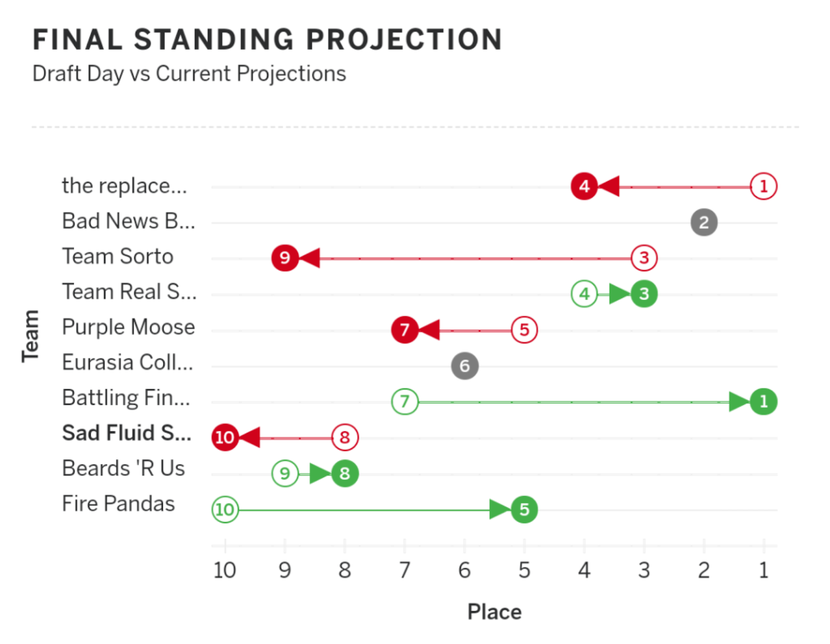Click the Eurasia Coll... team label
This screenshot has height=644, width=830.
(x=128, y=362)
